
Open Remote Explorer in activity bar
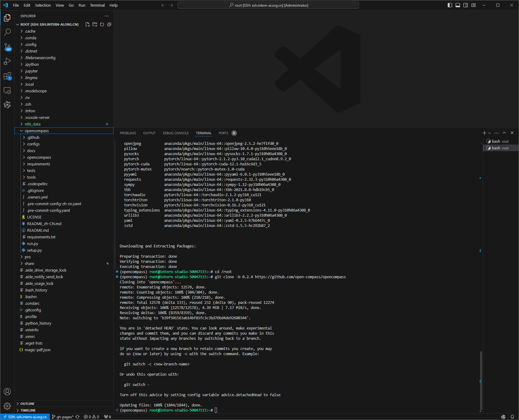click(x=7, y=91)
